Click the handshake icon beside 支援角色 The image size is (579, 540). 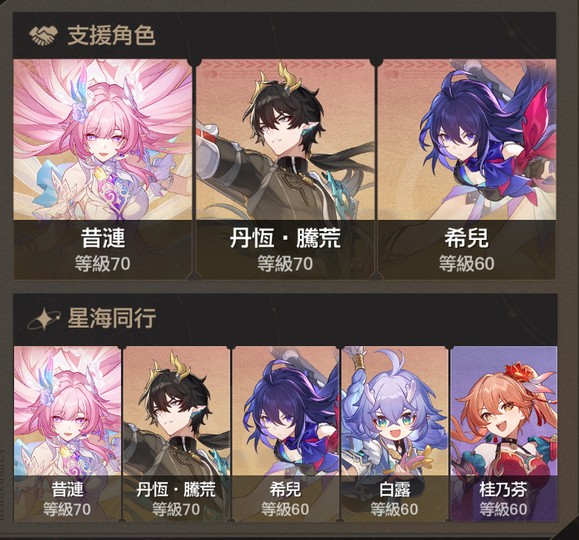coord(44,35)
